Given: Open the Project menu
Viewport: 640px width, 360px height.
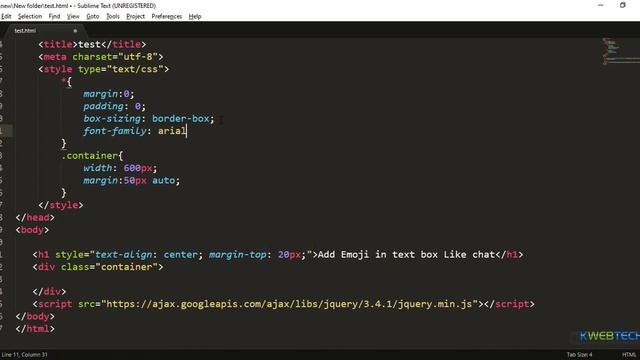Looking at the screenshot, I should coord(136,16).
